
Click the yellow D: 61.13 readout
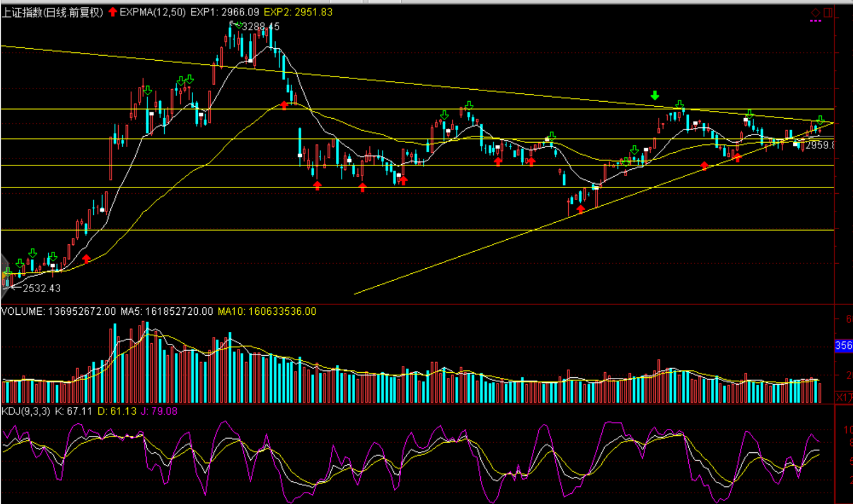click(117, 411)
